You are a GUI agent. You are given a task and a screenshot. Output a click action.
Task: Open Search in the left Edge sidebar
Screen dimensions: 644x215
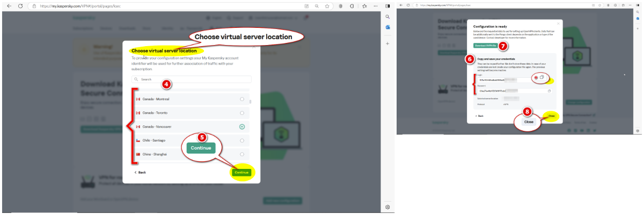pos(387,17)
